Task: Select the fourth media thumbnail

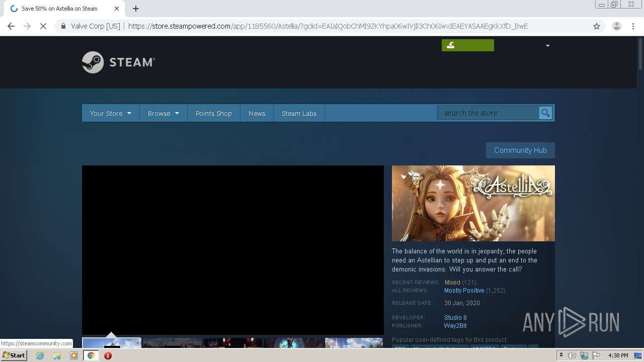Action: point(294,343)
